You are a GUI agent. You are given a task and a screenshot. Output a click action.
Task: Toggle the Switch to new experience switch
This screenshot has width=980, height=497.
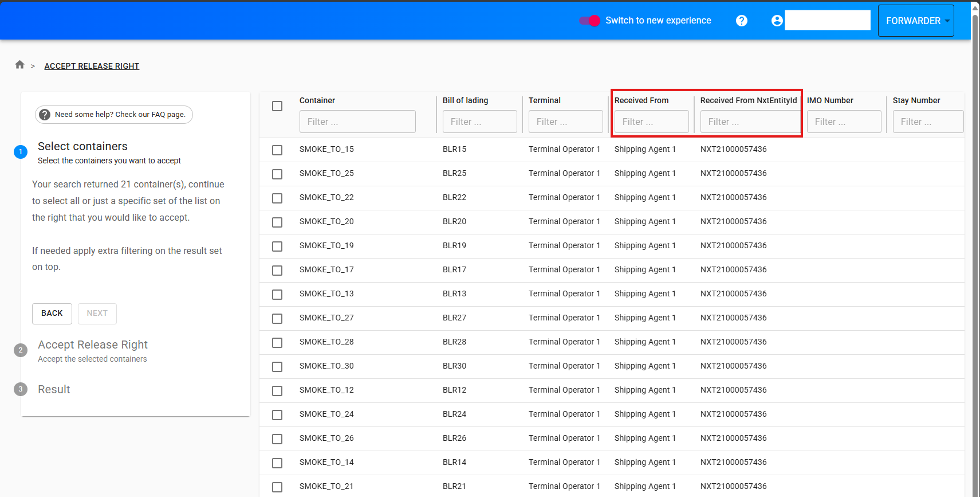589,21
